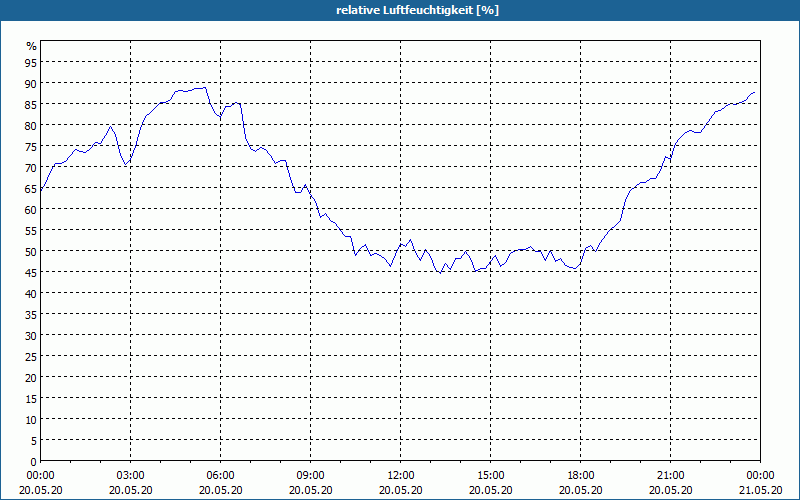Click the y-axis label 5
Image resolution: width=800 pixels, height=500 pixels.
[x=34, y=441]
